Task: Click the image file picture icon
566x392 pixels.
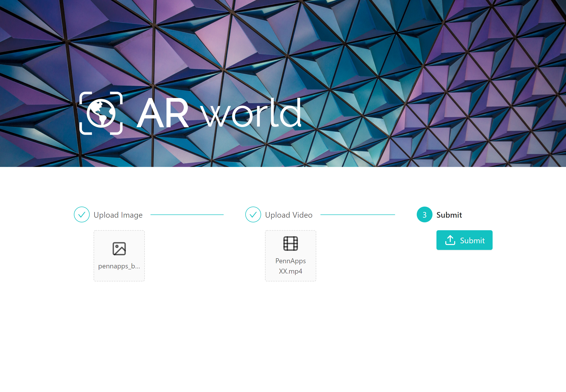Action: point(119,248)
